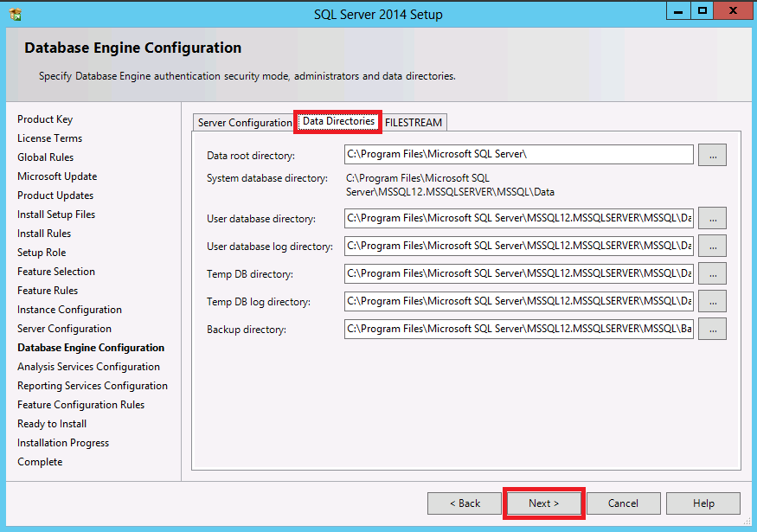Select the Product Key step
Image resolution: width=757 pixels, height=532 pixels.
pos(45,119)
